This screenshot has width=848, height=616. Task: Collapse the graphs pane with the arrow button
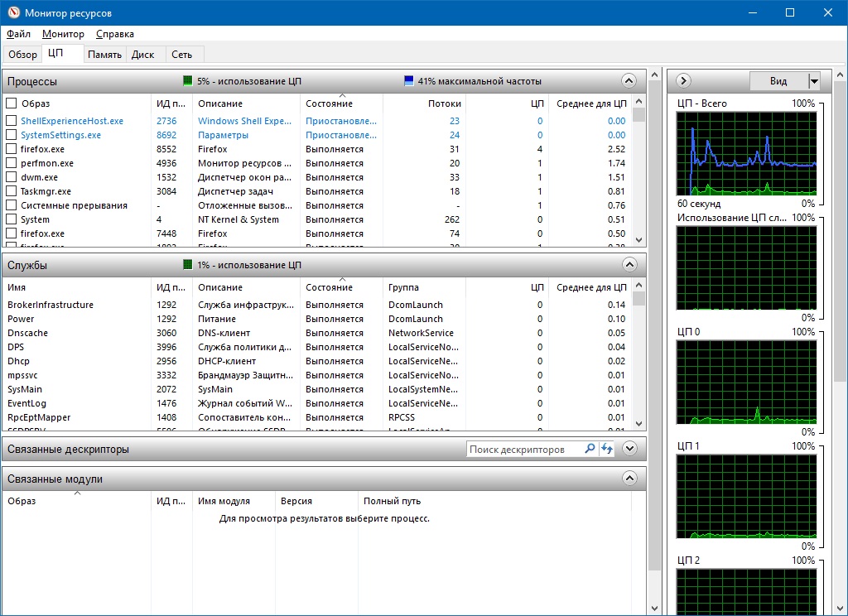(x=684, y=81)
